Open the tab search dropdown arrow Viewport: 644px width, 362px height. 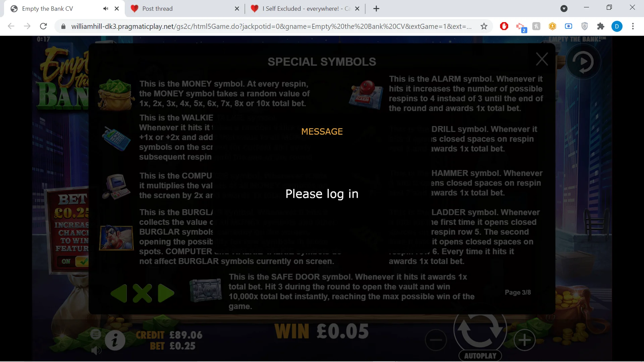coord(564,9)
